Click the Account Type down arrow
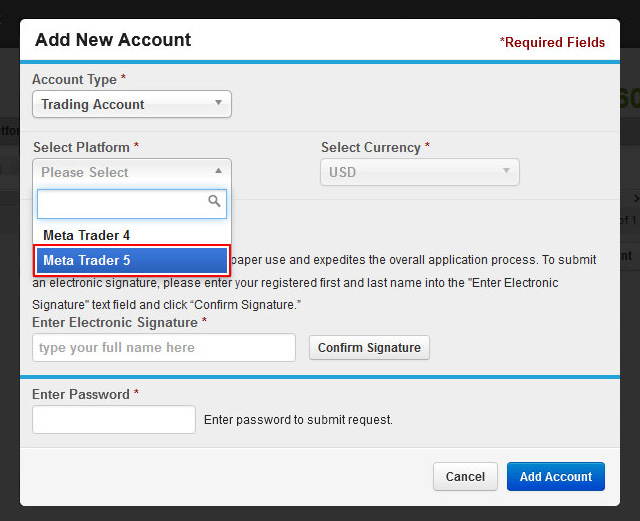 218,102
